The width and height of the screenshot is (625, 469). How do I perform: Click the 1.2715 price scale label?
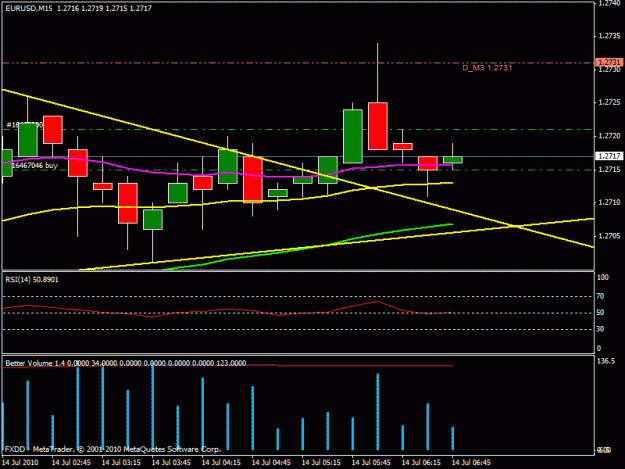pyautogui.click(x=609, y=169)
